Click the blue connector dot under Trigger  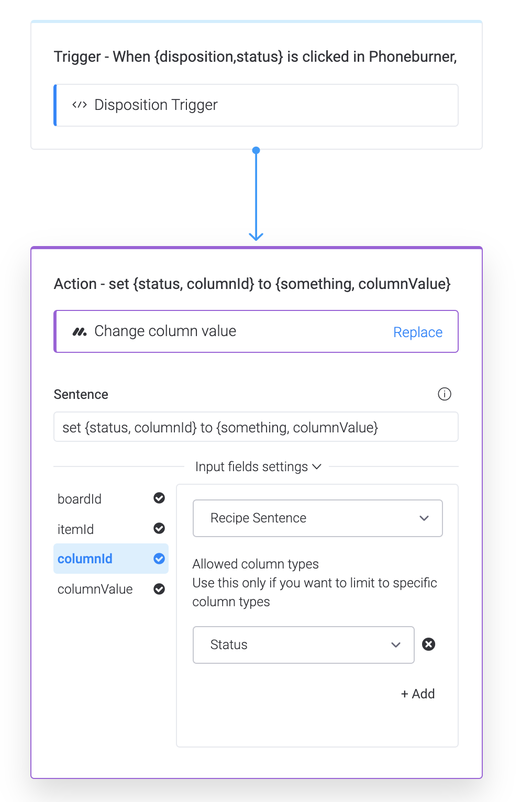[256, 150]
